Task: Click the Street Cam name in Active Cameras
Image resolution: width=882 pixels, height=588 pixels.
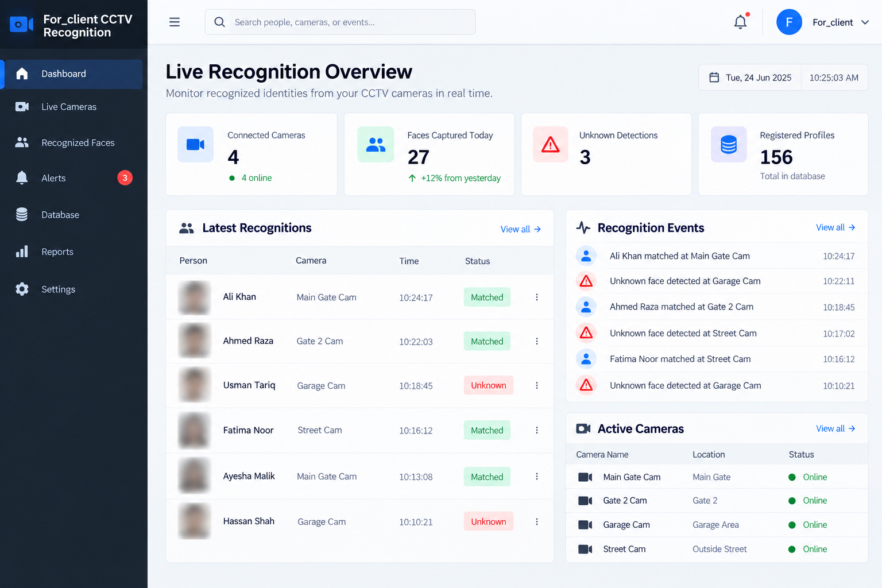Action: click(x=624, y=549)
